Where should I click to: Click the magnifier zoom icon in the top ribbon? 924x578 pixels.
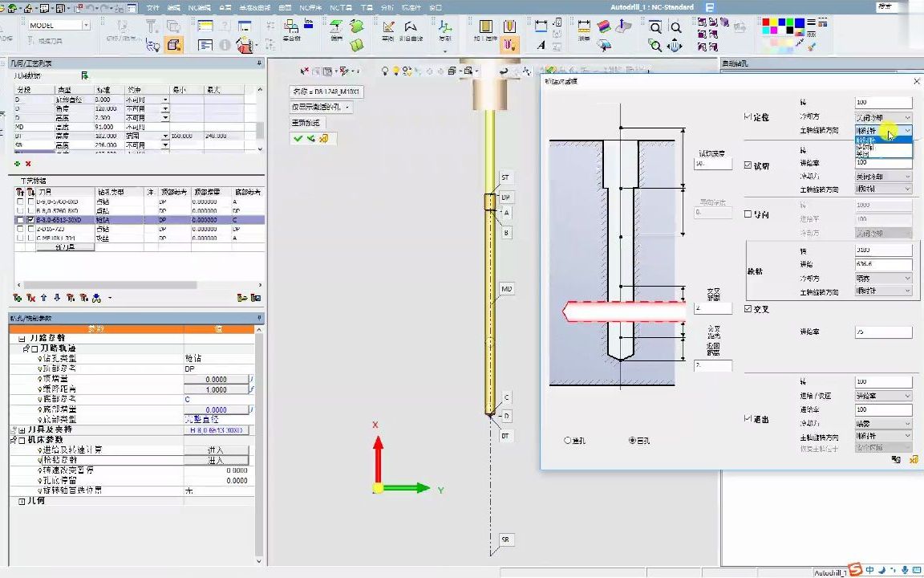[x=656, y=28]
